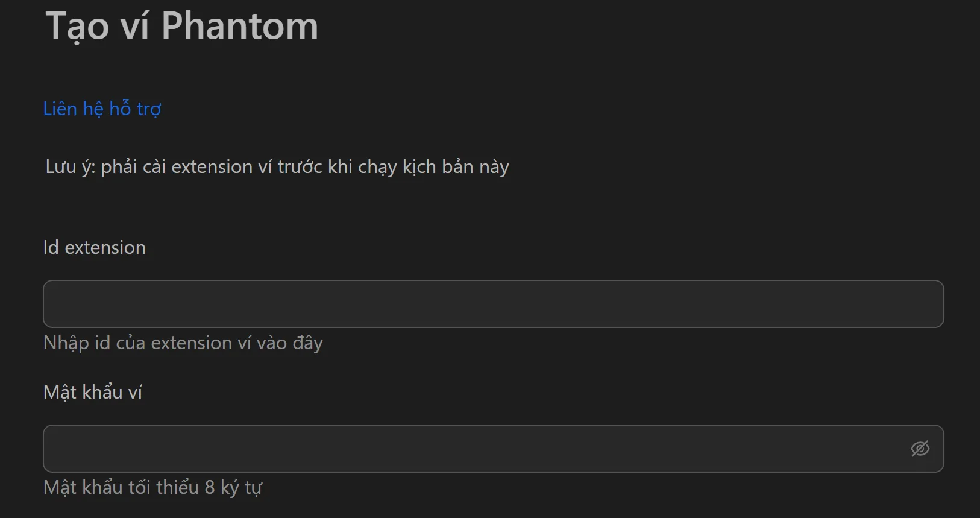Click the 'Id extension' field label

94,247
